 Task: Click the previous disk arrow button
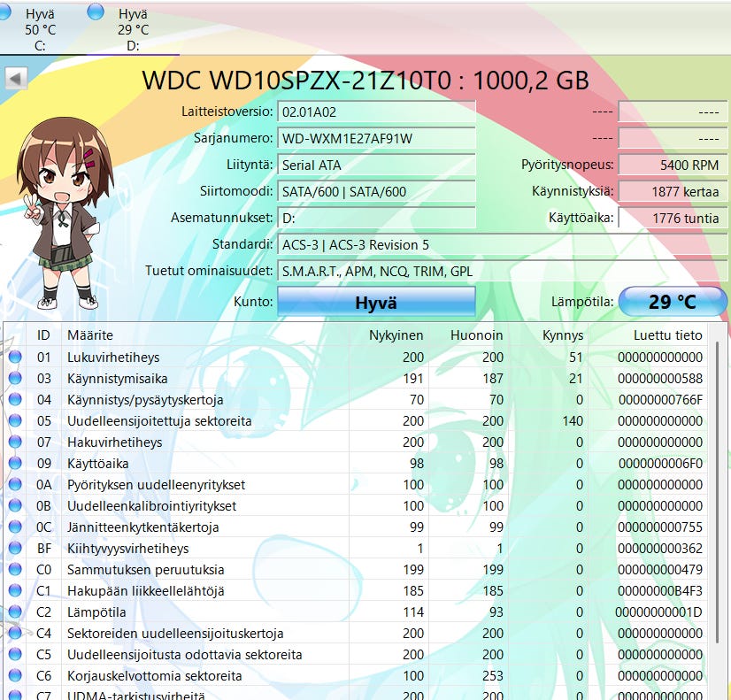(x=16, y=78)
